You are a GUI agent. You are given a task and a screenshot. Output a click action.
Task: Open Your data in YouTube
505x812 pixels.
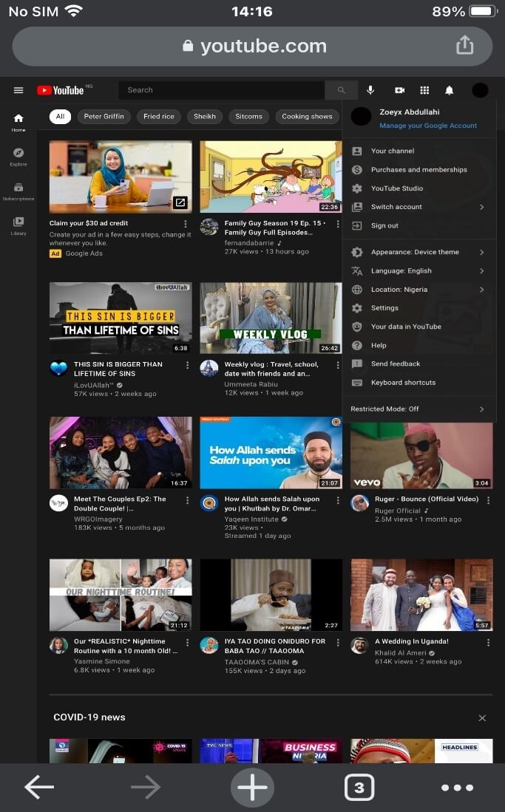pyautogui.click(x=419, y=327)
